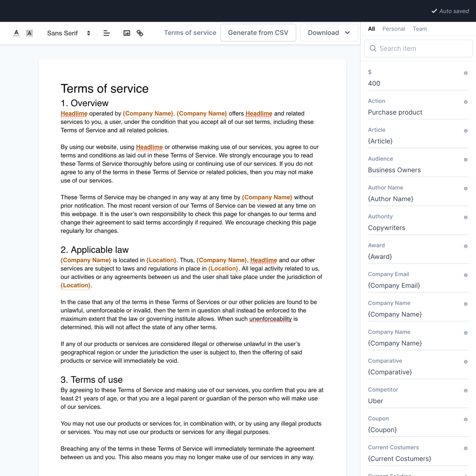Screen dimensions: 476x476
Task: Switch to the Personal tab
Action: pyautogui.click(x=393, y=29)
